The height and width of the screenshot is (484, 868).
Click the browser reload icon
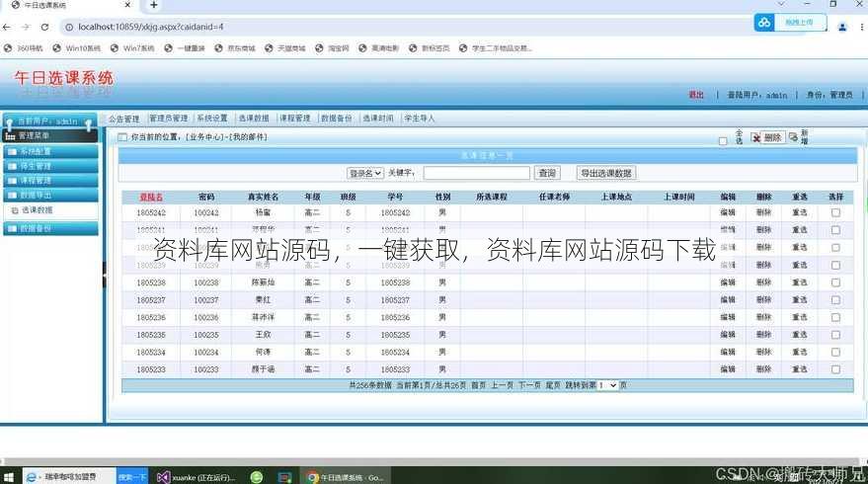pyautogui.click(x=44, y=27)
